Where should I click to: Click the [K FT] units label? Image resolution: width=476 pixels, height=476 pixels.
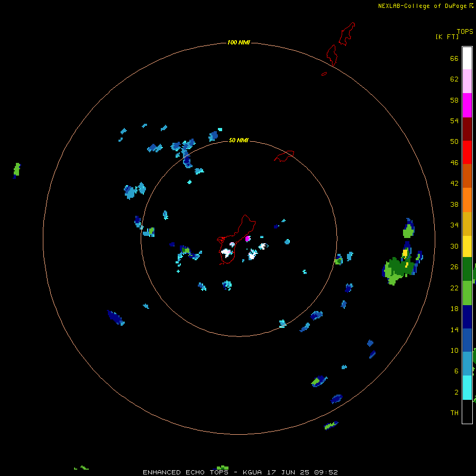[x=447, y=37]
